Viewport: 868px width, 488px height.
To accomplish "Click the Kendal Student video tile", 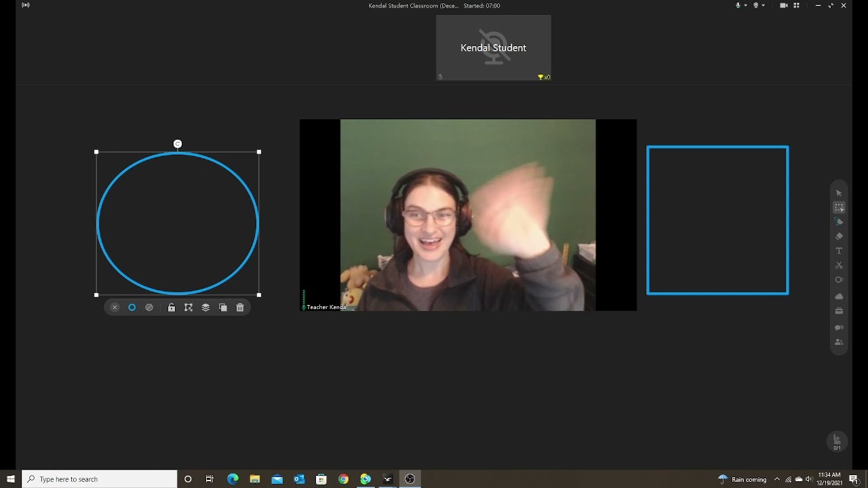I will (494, 48).
